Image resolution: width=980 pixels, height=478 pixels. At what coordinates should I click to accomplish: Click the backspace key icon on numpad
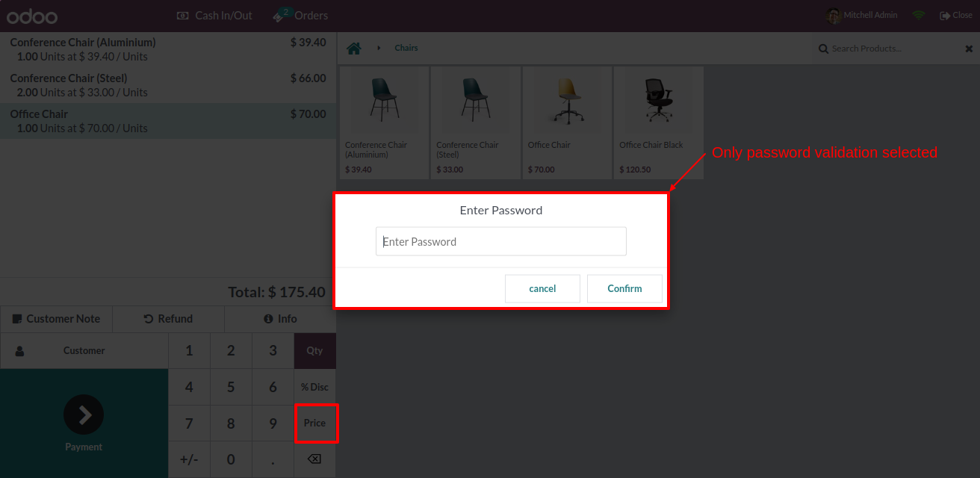click(314, 459)
